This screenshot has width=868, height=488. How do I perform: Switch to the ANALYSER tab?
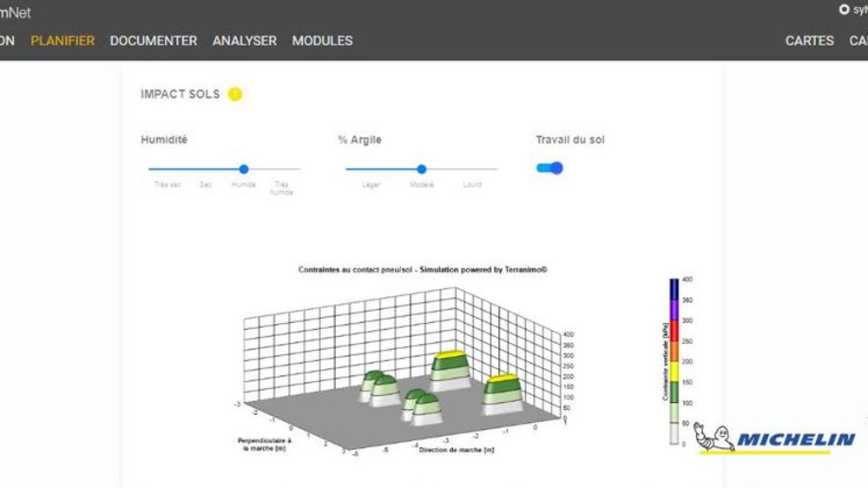245,41
